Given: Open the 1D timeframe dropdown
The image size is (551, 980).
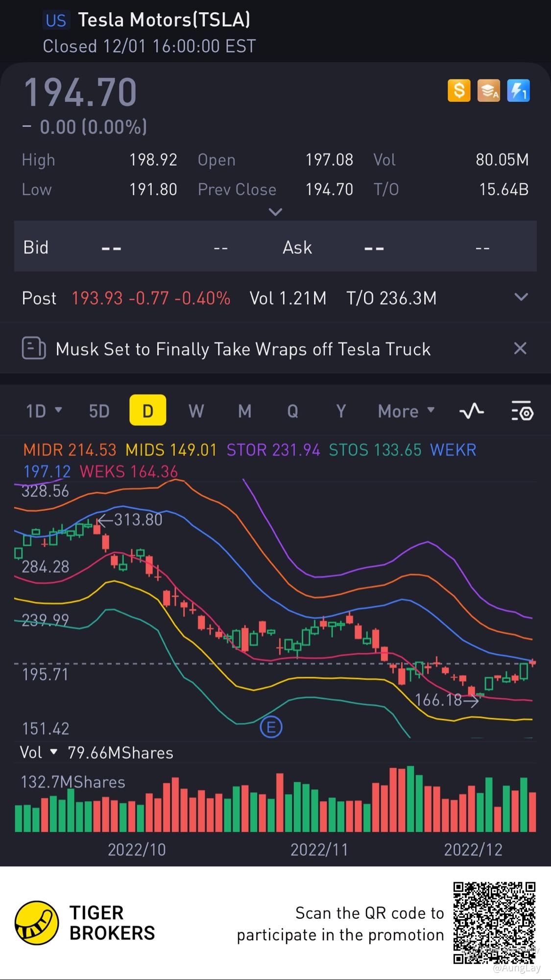Looking at the screenshot, I should click(44, 411).
